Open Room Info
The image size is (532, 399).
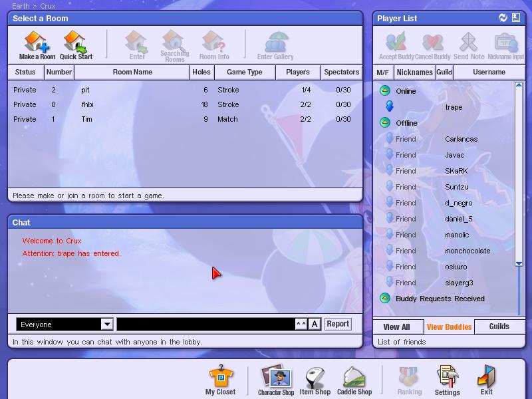click(x=214, y=45)
